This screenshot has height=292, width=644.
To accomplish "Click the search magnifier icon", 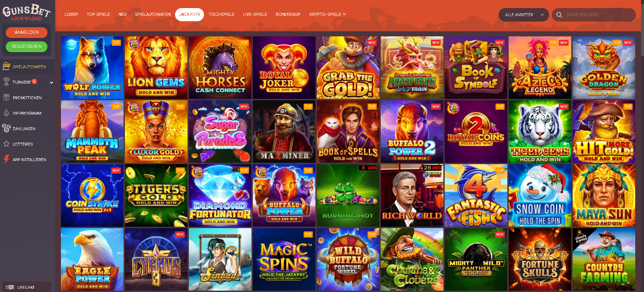I will tap(559, 15).
